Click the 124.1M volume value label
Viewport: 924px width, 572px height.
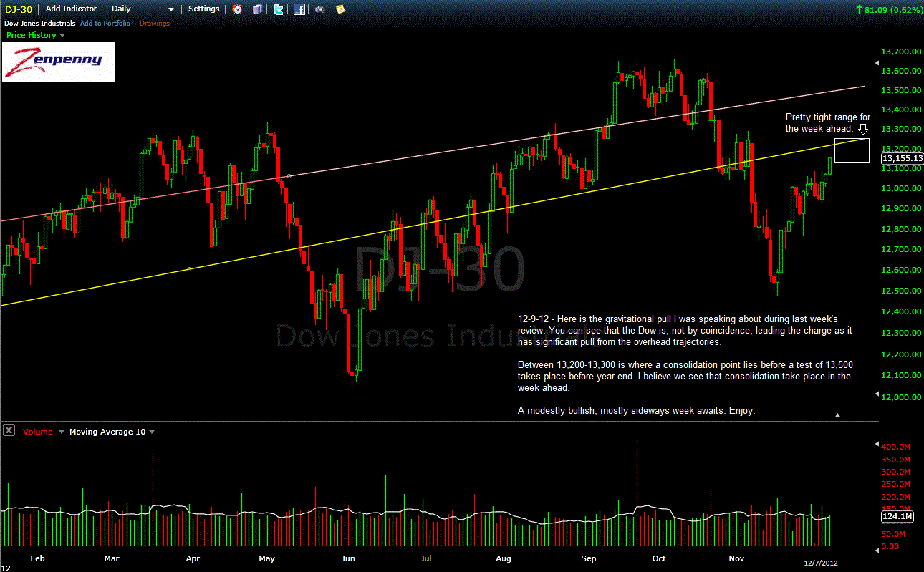896,515
